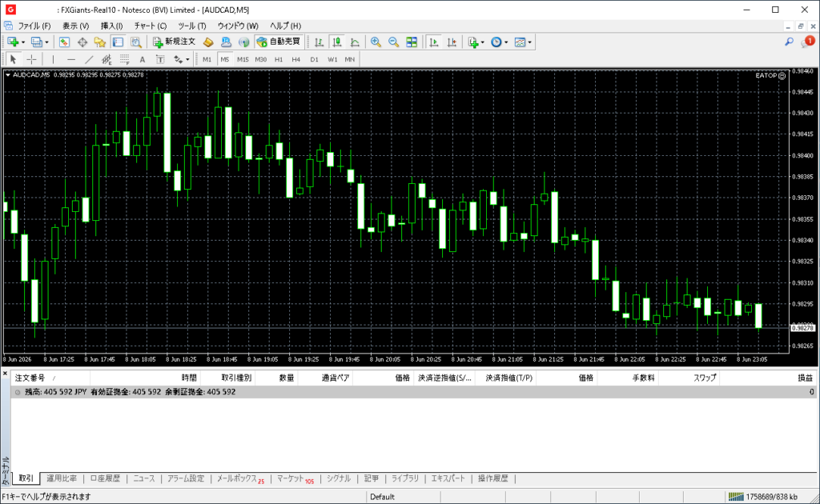Click the Default profile in status bar
Image resolution: width=820 pixels, height=504 pixels.
(382, 497)
